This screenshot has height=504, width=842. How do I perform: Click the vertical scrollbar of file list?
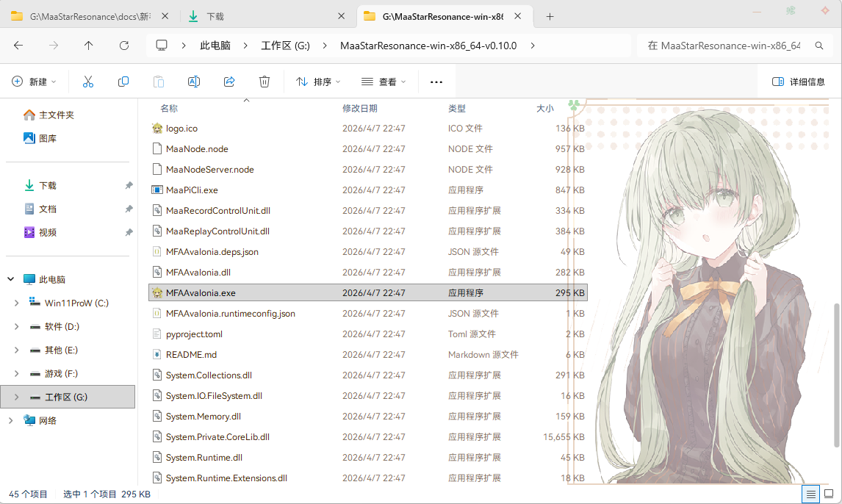[x=836, y=375]
